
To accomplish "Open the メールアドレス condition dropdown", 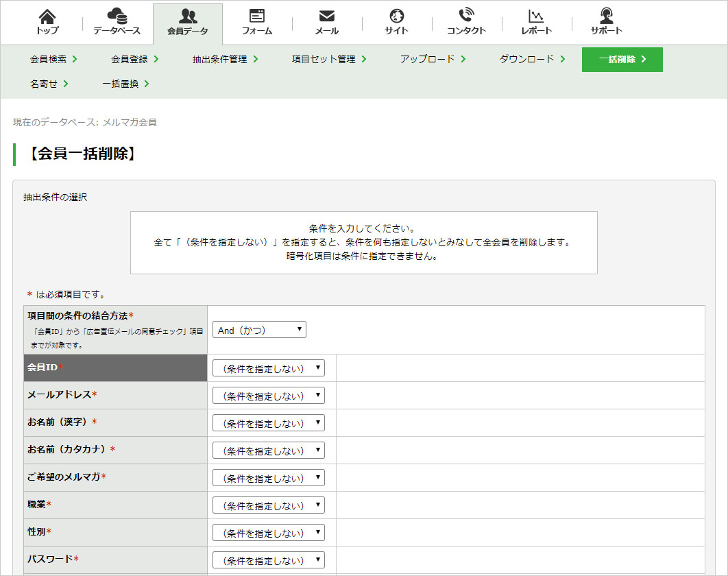I will coord(268,396).
